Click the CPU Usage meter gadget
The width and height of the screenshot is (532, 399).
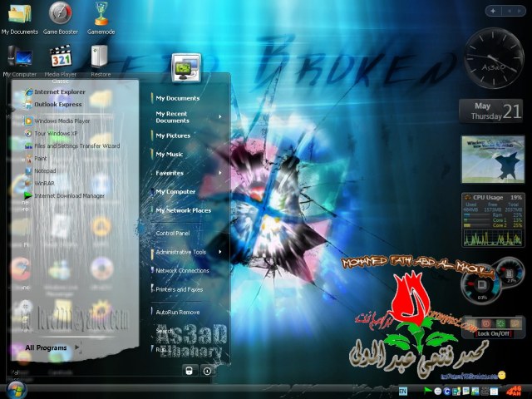coord(493,219)
